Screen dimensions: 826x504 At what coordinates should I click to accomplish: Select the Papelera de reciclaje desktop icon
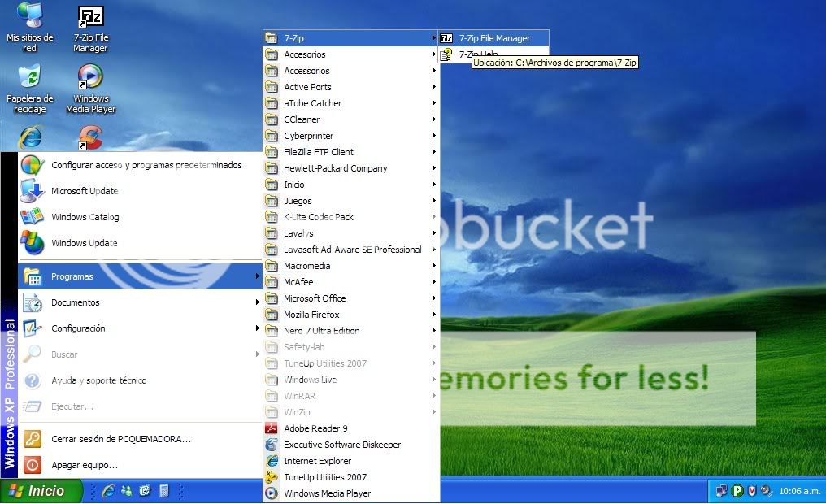click(x=29, y=89)
